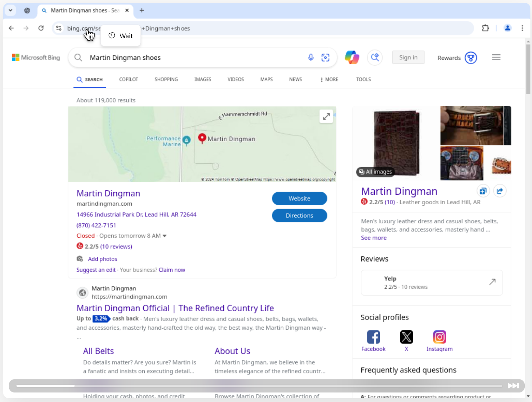Open the tab search dropdown arrow
Image resolution: width=532 pixels, height=402 pixels.
(x=10, y=10)
